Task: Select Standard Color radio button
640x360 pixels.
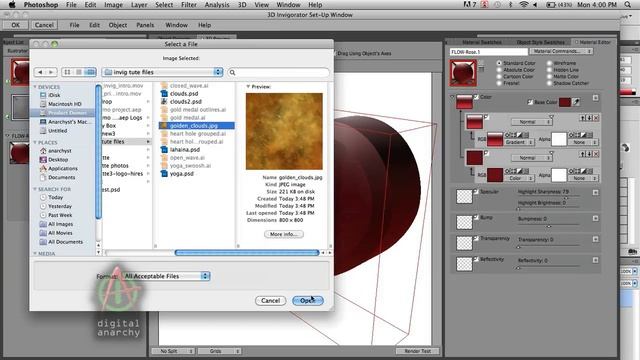Action: tap(499, 63)
